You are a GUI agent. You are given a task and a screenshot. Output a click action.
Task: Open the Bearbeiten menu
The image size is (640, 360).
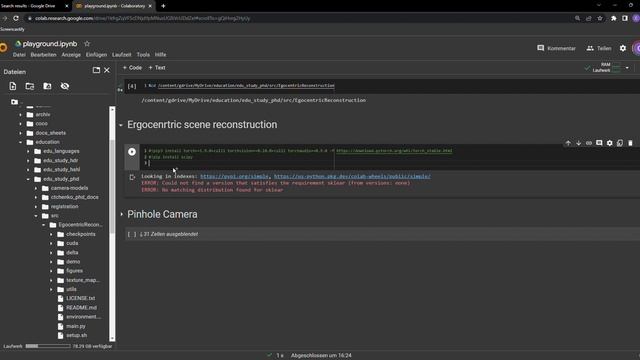(43, 55)
